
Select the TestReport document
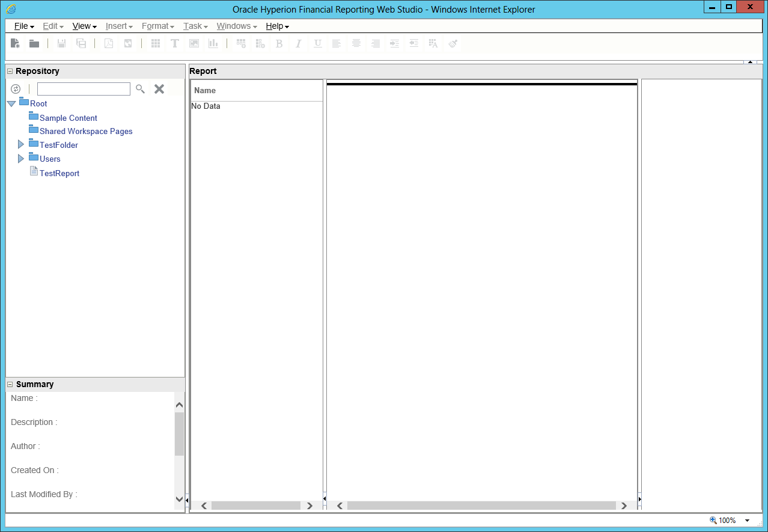tap(59, 173)
